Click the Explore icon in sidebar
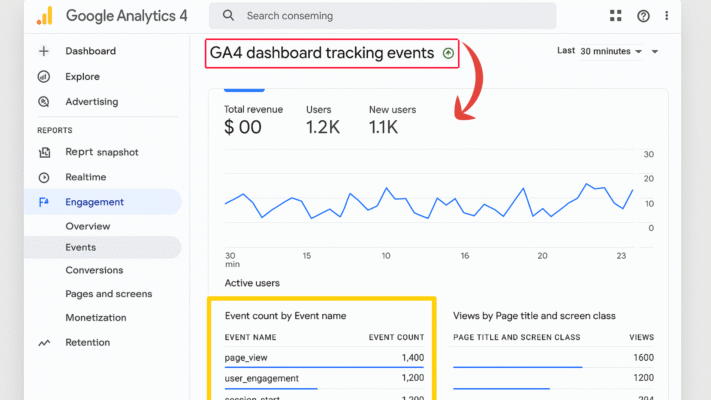The image size is (711, 400). 44,76
